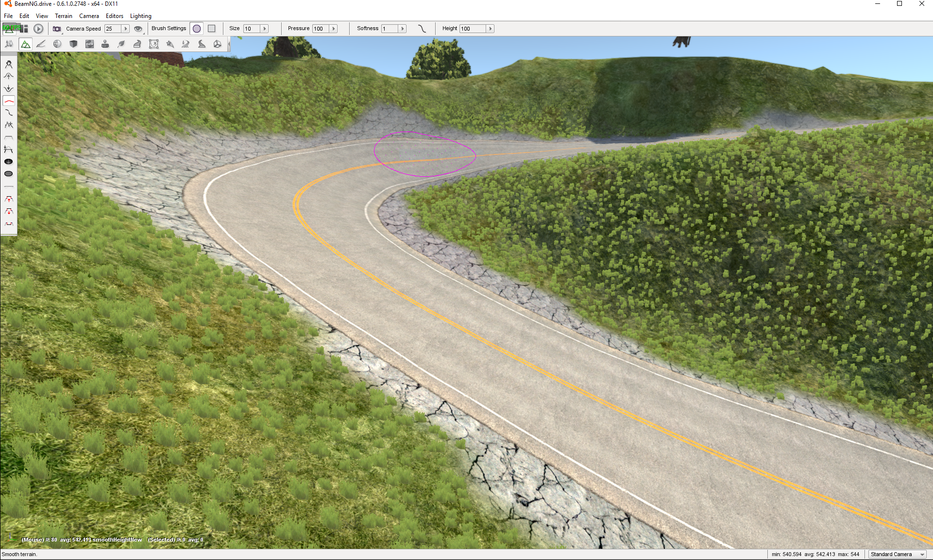The image size is (933, 560).
Task: Open the Forest Editor leaf icon
Action: [x=121, y=44]
